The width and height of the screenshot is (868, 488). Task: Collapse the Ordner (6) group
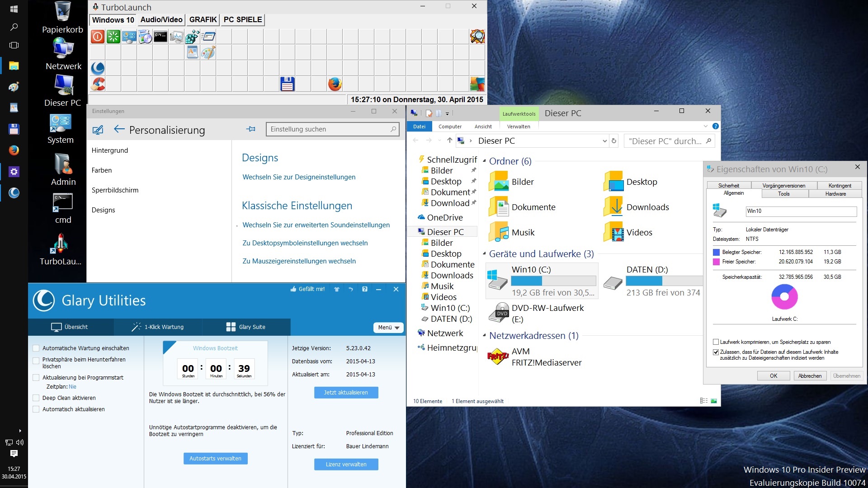point(484,161)
